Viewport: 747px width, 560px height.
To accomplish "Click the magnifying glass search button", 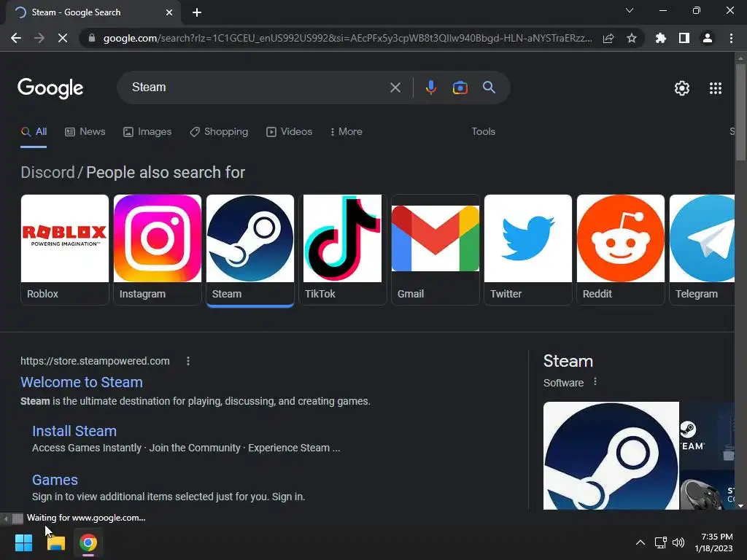I will click(489, 87).
